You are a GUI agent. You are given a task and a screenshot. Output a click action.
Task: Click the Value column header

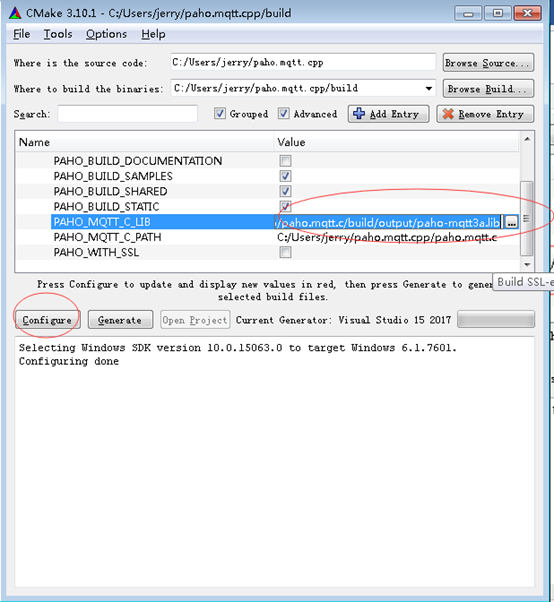tap(397, 142)
